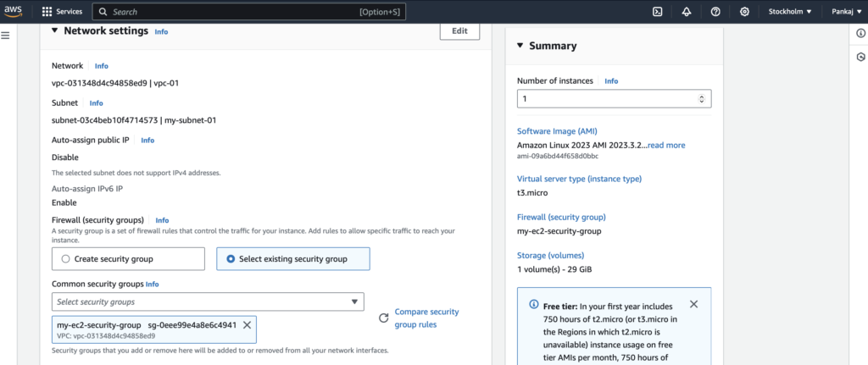Open the Compare security group rules link
Screen dimensions: 868x365
point(427,318)
